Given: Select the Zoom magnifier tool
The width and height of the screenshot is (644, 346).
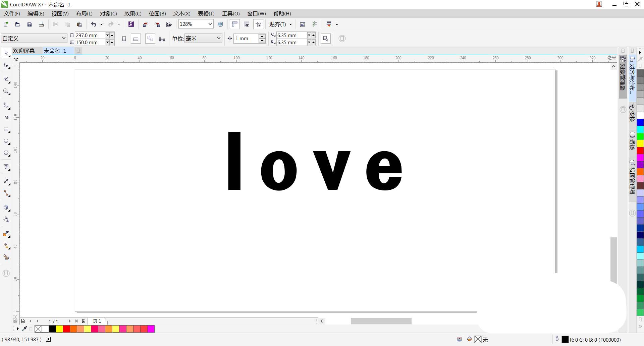Looking at the screenshot, I should pos(6,91).
